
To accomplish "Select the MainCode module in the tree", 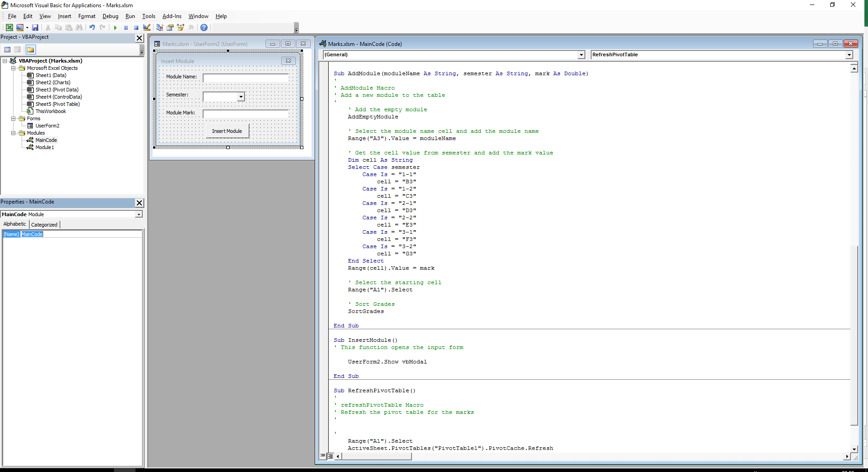I will click(x=46, y=140).
